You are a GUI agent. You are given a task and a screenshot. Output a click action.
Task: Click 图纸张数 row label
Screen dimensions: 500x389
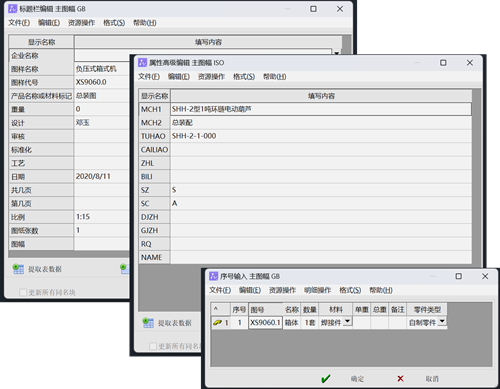[x=41, y=230]
